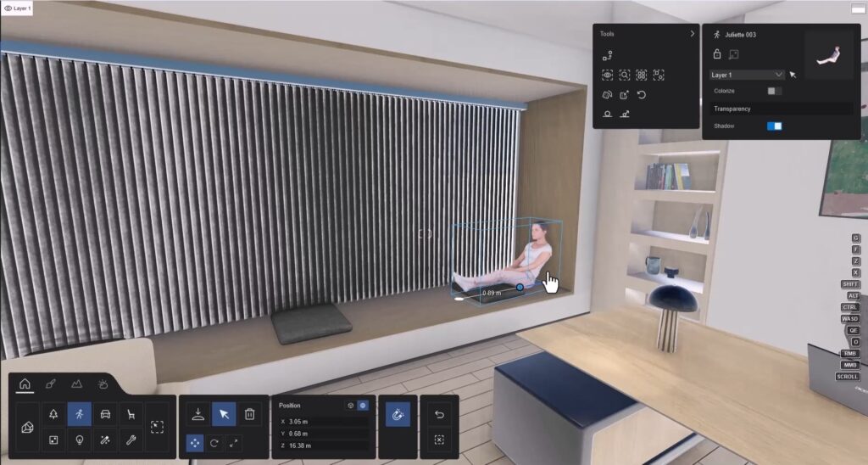The width and height of the screenshot is (868, 465).
Task: Choose the Nature tree category
Action: click(53, 414)
